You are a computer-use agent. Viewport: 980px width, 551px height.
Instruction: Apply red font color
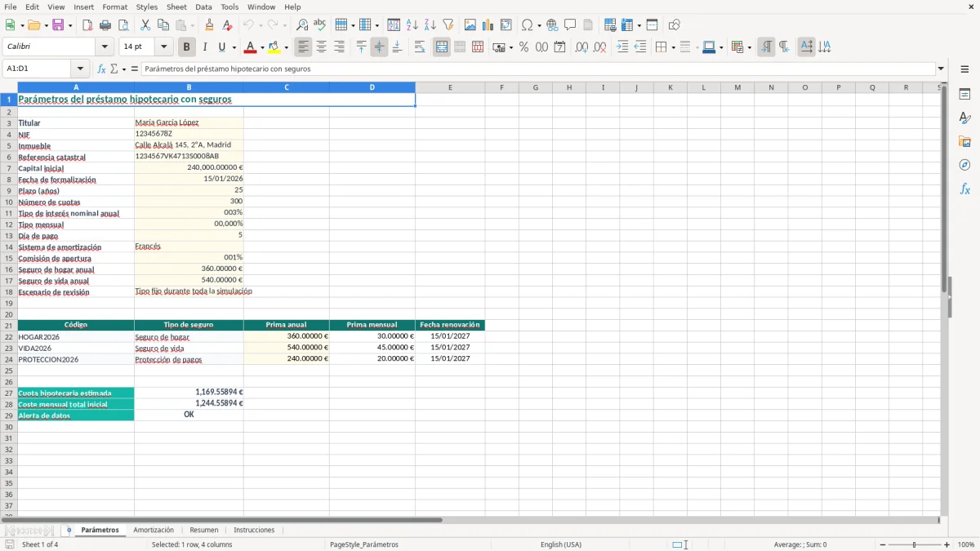click(251, 47)
